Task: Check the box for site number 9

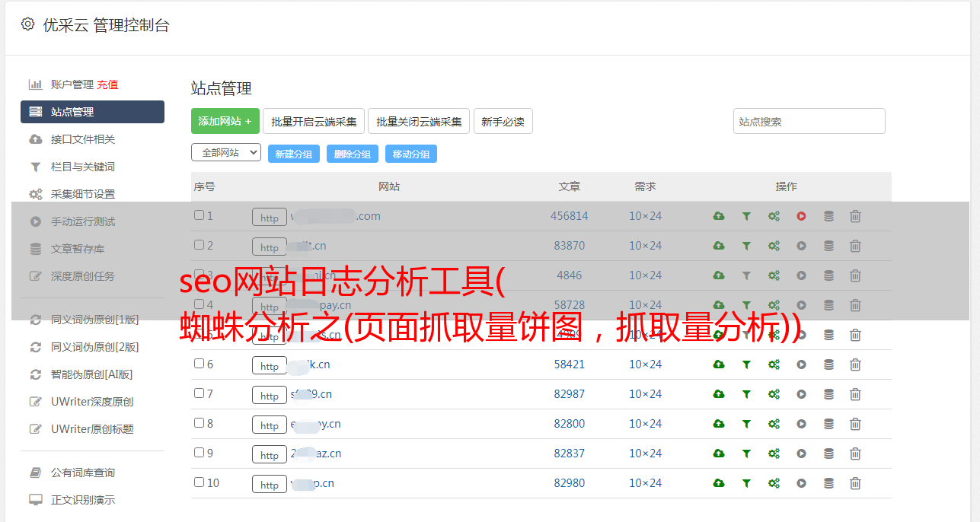Action: point(199,453)
